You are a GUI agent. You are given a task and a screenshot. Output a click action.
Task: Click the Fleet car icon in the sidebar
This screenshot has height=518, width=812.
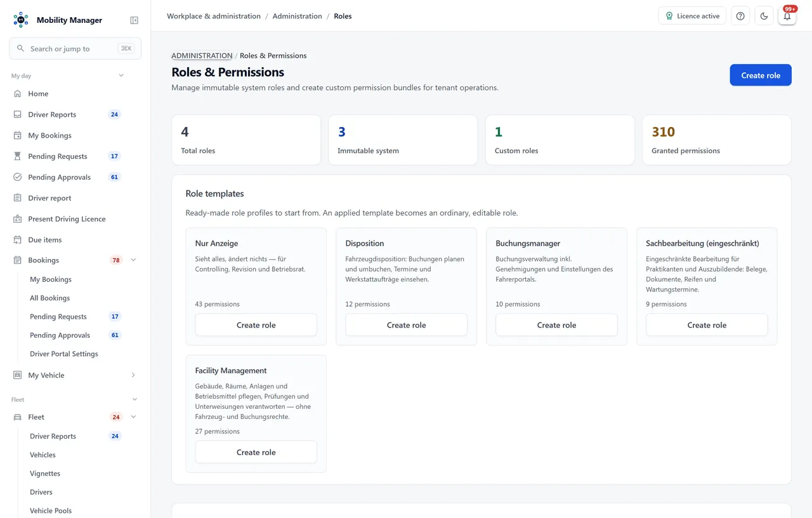pos(18,417)
